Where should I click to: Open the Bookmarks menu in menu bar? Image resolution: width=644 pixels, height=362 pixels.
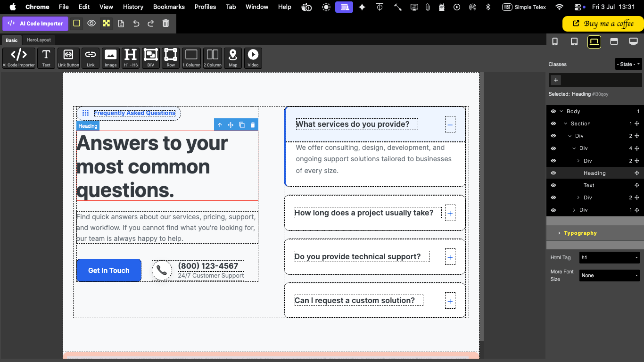[x=169, y=7]
